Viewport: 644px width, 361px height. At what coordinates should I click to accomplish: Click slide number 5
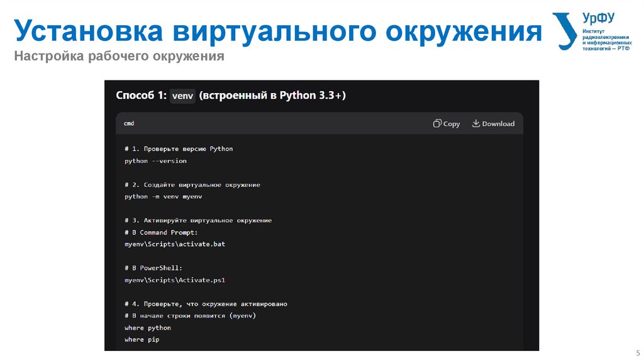pyautogui.click(x=638, y=353)
